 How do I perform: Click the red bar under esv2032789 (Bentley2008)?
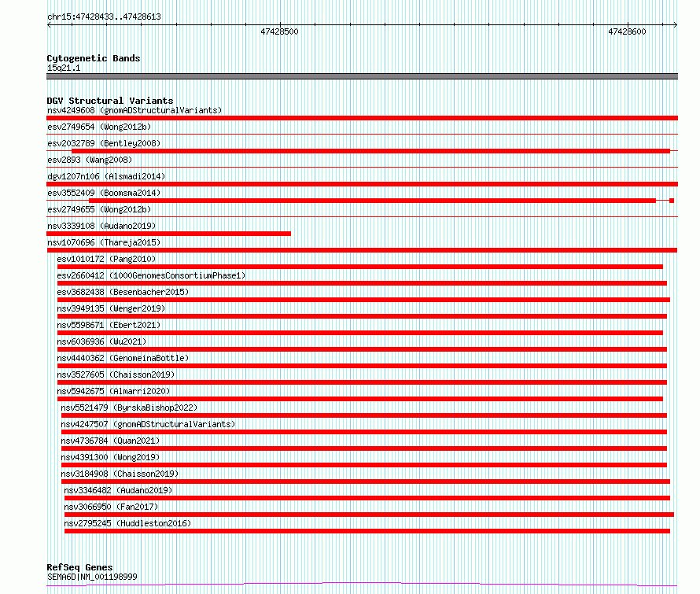(371, 151)
